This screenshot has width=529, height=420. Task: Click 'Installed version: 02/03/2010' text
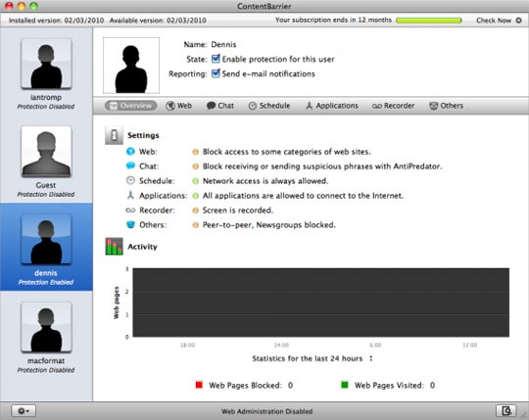point(56,21)
